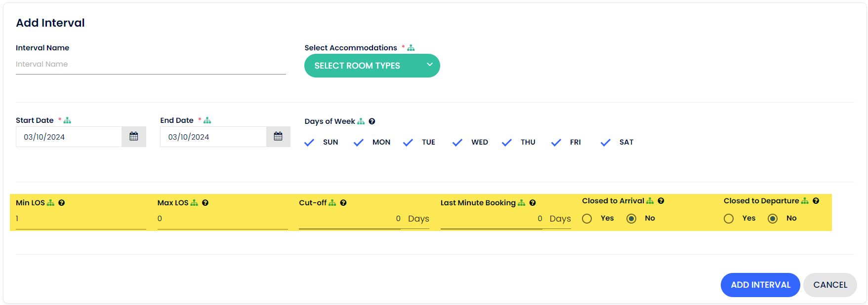Uncheck the SAT day checkbox

(x=606, y=143)
